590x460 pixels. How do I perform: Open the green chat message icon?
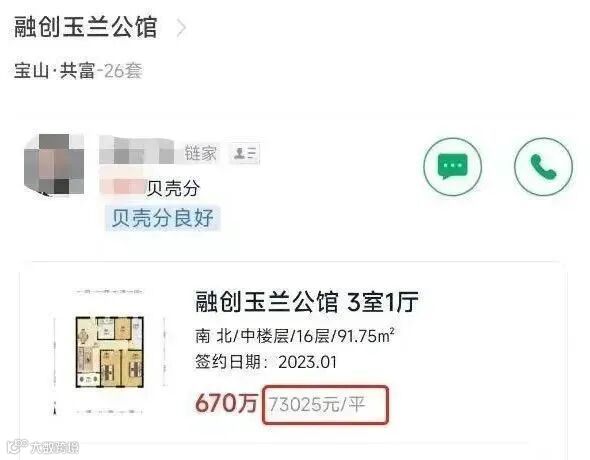click(x=453, y=167)
